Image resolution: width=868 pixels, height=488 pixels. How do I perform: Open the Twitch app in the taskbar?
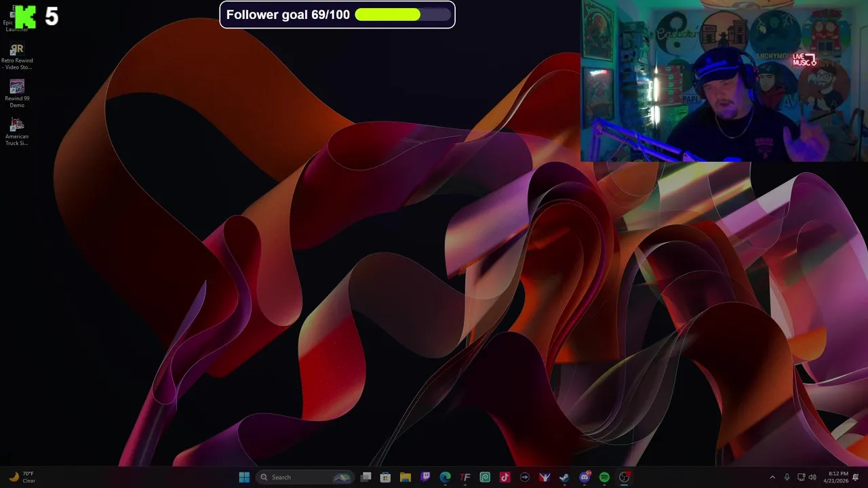pyautogui.click(x=425, y=477)
